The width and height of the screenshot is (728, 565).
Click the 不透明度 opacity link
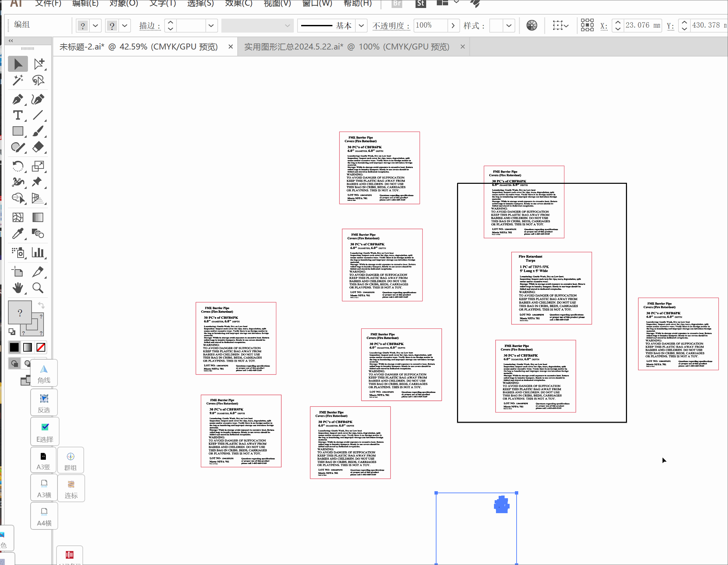pyautogui.click(x=391, y=26)
